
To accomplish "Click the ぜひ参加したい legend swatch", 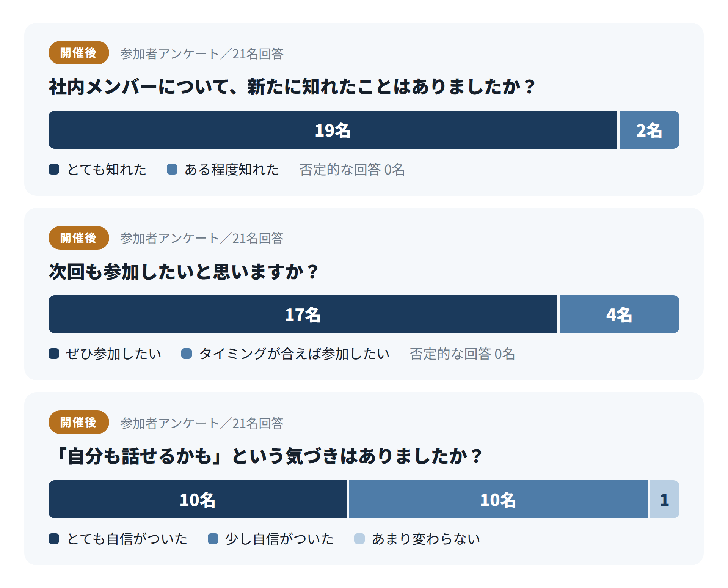I will coord(54,354).
